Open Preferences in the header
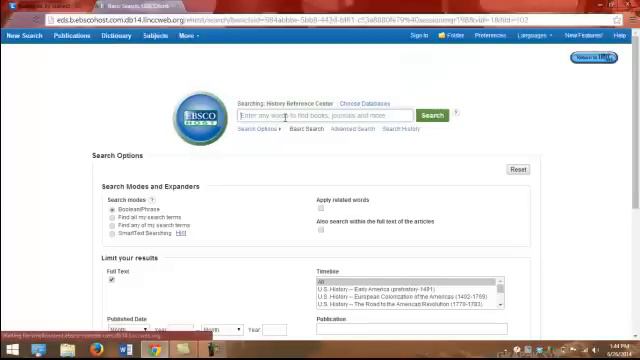Image resolution: width=640 pixels, height=360 pixels. 490,36
